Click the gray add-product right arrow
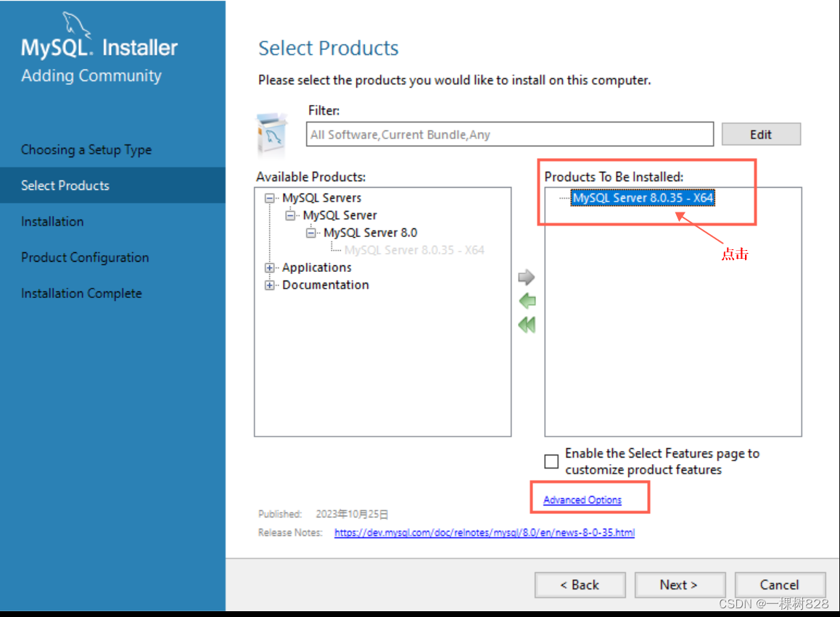The height and width of the screenshot is (617, 840). coord(527,277)
